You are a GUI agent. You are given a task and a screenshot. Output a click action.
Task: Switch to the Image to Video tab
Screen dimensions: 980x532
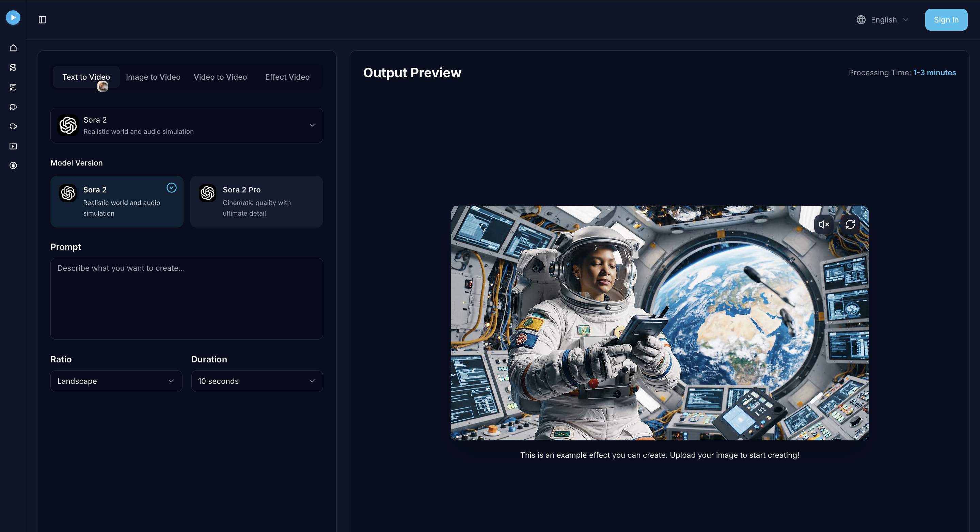153,77
